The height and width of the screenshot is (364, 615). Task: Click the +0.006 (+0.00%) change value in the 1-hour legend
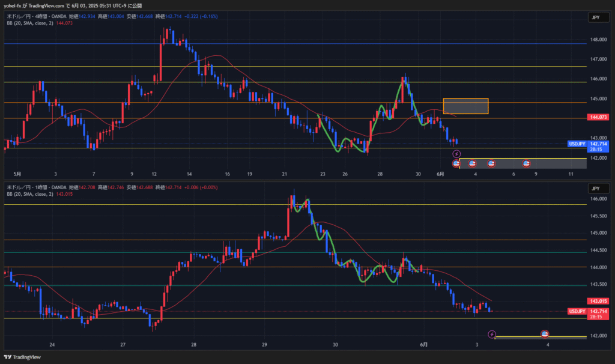[x=201, y=187]
